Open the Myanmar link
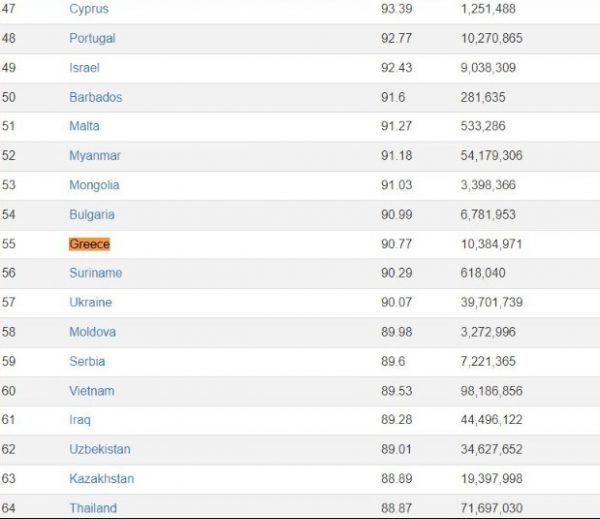Viewport: 600px width, 519px height. 95,156
